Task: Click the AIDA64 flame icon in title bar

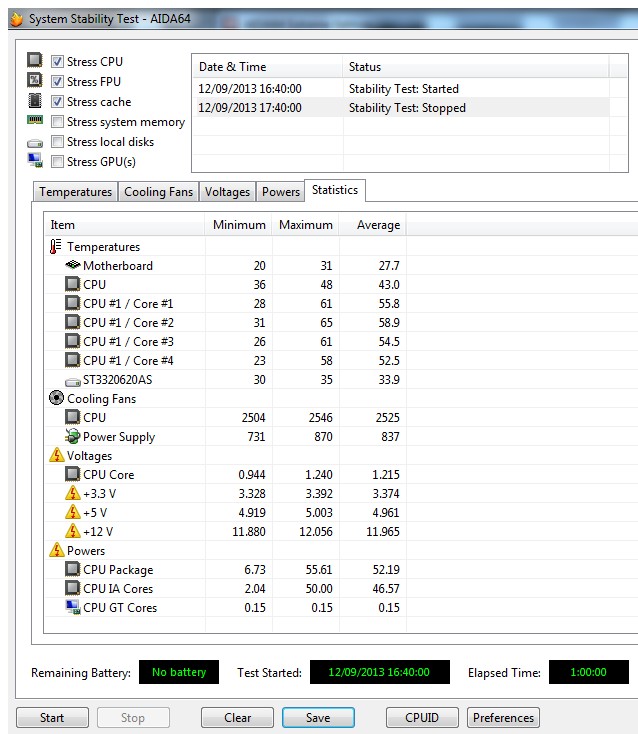Action: click(16, 19)
